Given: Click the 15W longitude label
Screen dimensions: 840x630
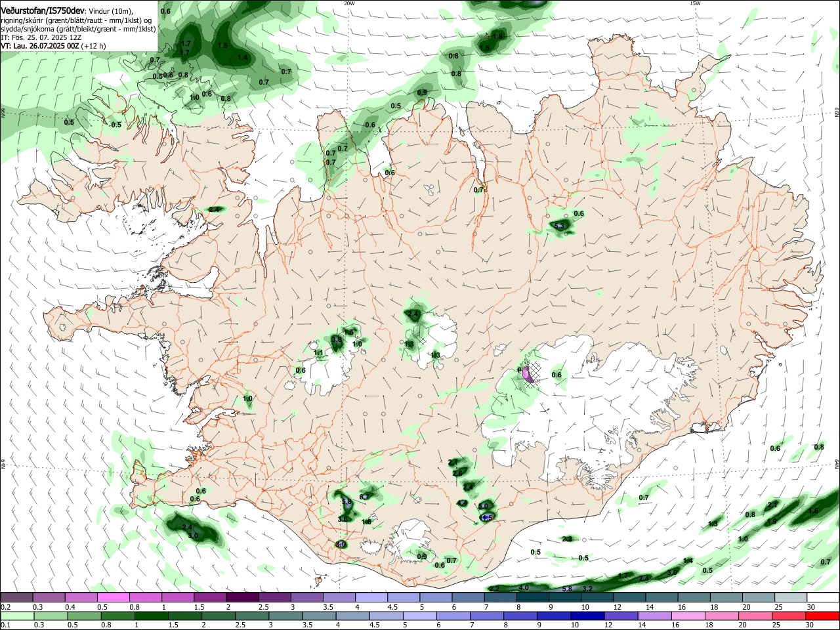Looking at the screenshot, I should pos(695,3).
